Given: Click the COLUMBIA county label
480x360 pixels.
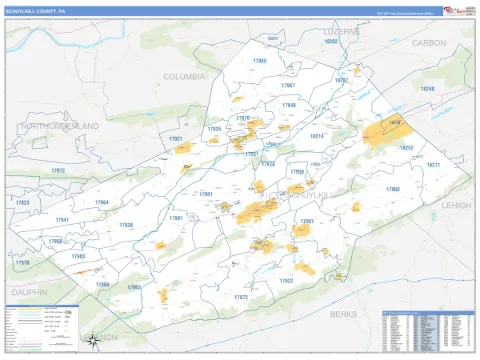Looking at the screenshot, I should 184,77.
